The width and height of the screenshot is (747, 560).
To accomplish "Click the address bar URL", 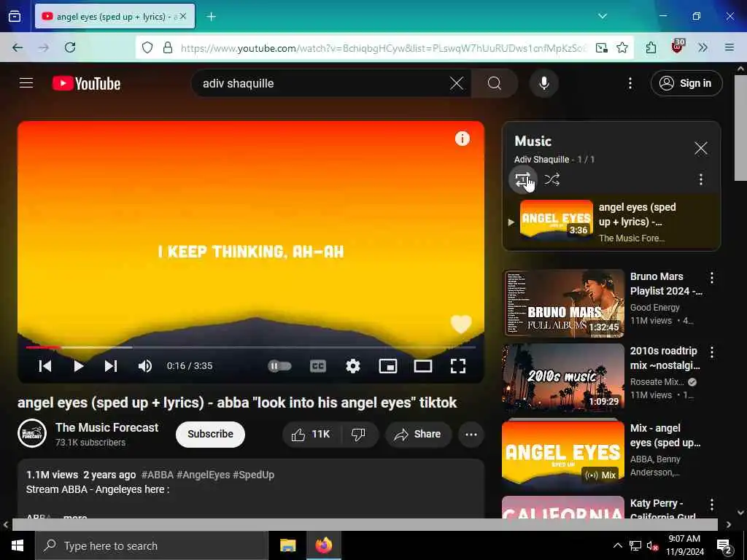I will [x=384, y=47].
